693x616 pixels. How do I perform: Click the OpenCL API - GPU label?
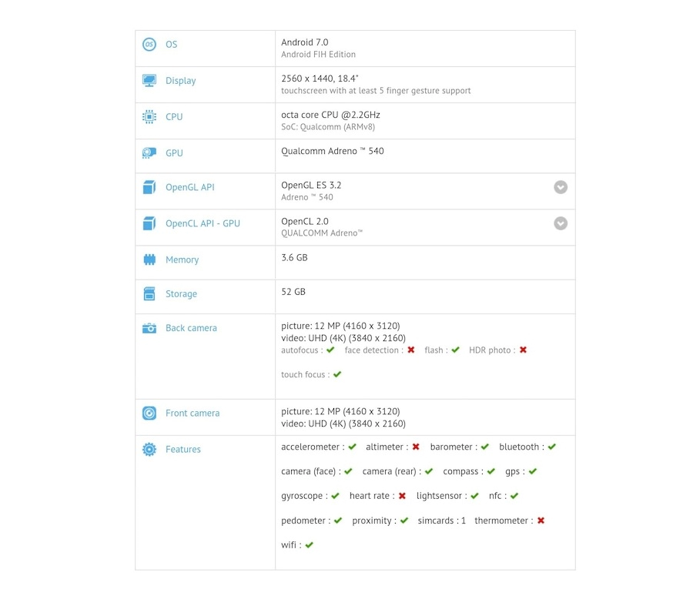tap(203, 224)
